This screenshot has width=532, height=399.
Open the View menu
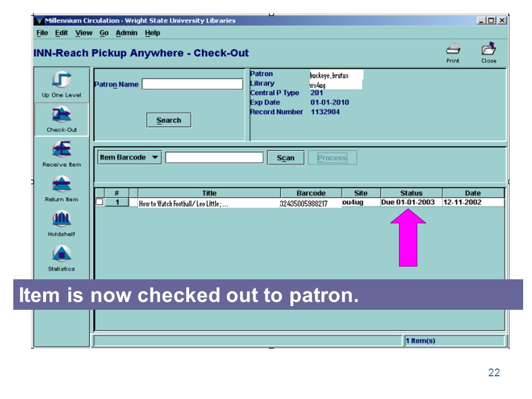tap(84, 33)
